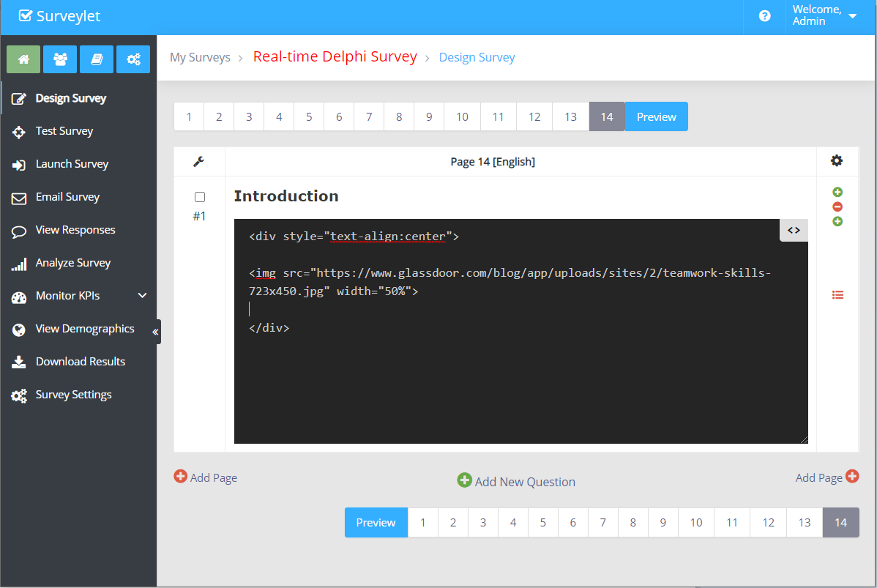Viewport: 877px width, 588px height.
Task: Click the Design Survey breadcrumb link
Action: coord(477,58)
